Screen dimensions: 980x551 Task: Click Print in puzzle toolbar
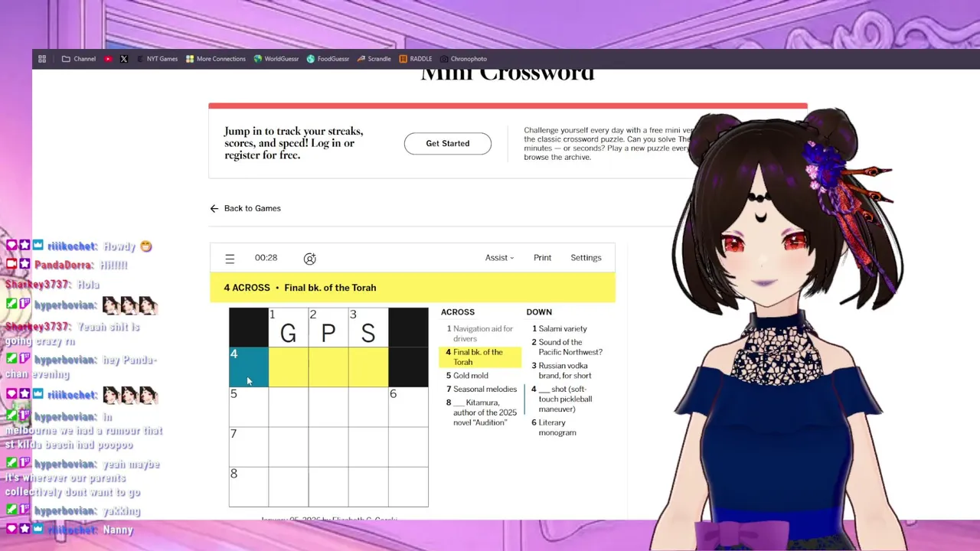[542, 258]
